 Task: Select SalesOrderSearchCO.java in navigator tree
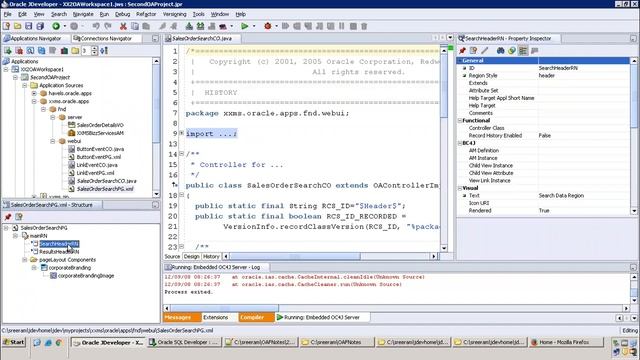click(107, 181)
